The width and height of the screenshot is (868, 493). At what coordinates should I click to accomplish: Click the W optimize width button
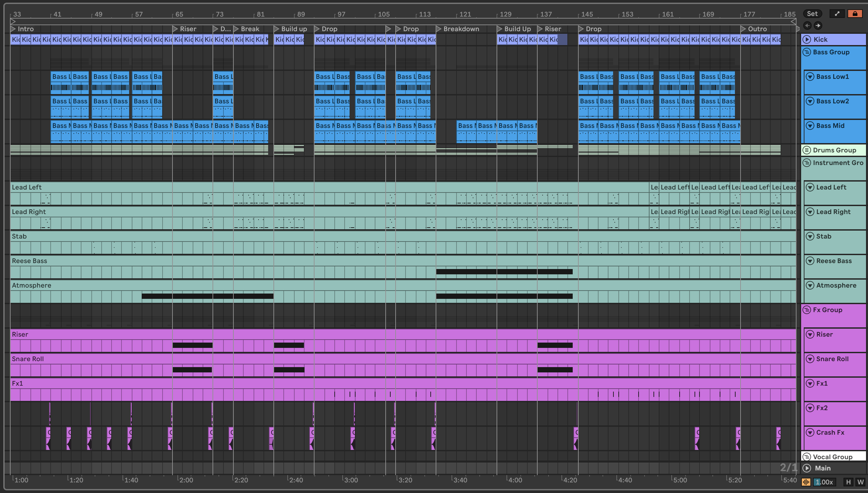[x=860, y=482]
